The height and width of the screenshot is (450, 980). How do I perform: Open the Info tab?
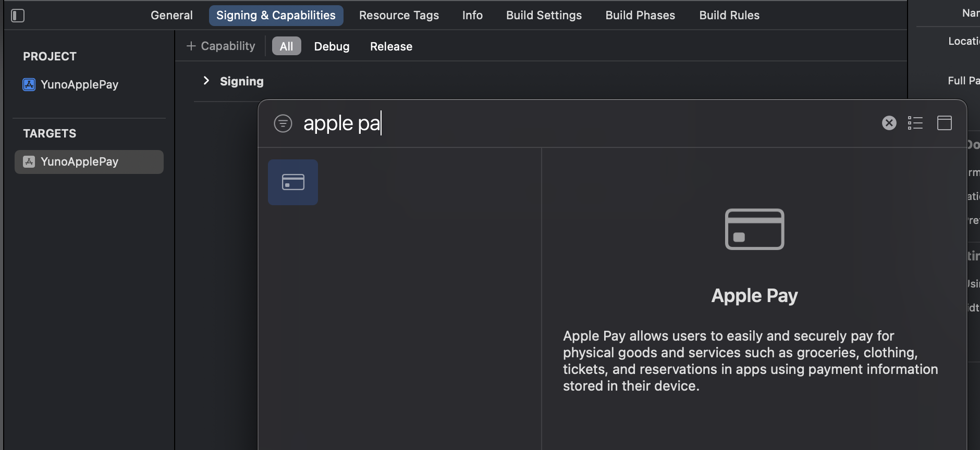(x=472, y=15)
